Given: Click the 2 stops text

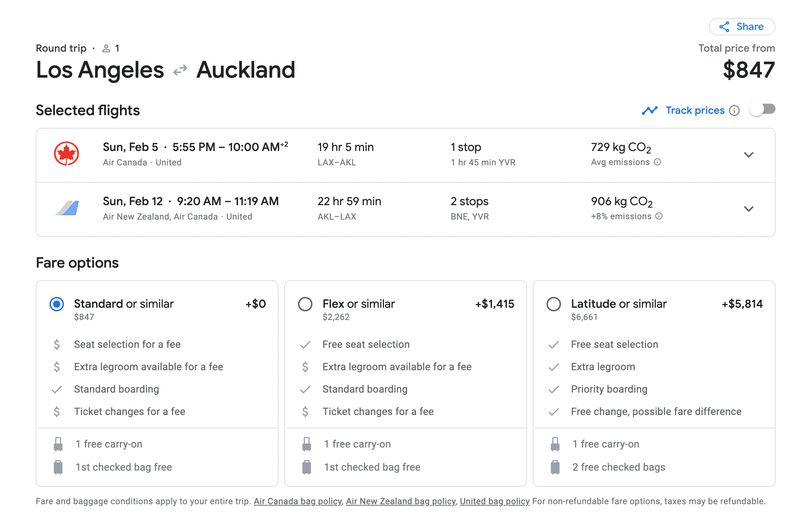Looking at the screenshot, I should 470,201.
